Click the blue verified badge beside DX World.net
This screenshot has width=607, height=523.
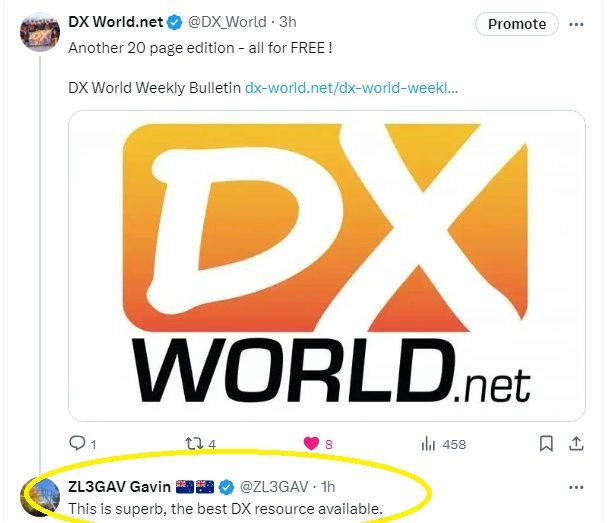[175, 22]
